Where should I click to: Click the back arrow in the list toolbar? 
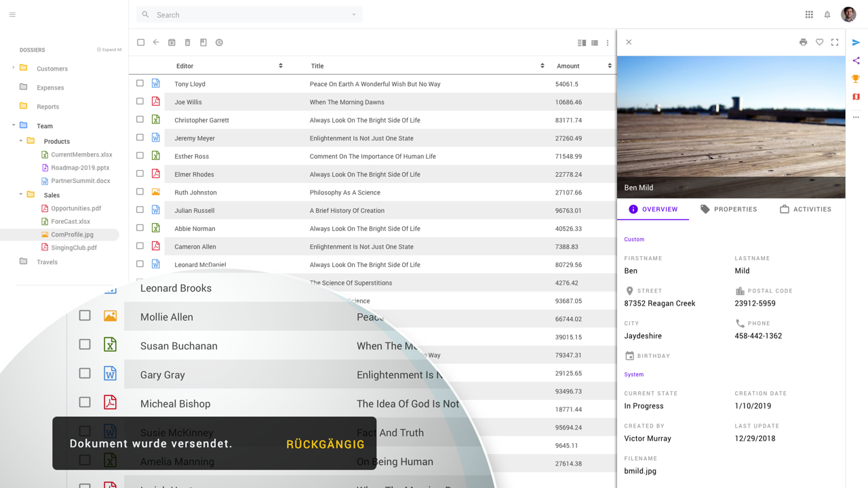tap(156, 43)
